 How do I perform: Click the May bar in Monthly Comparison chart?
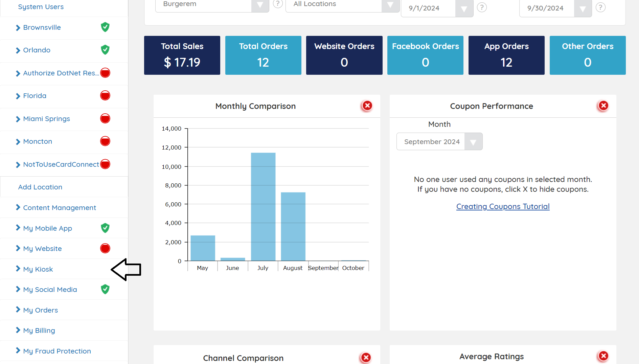click(203, 248)
